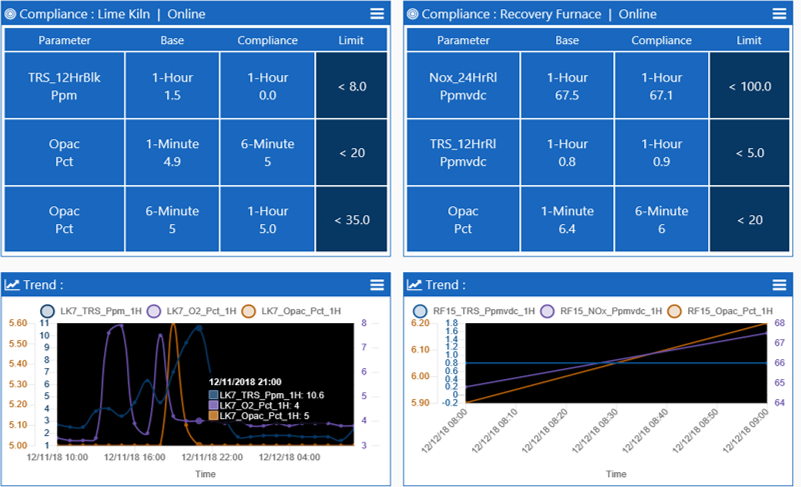Open the Recovery Furnace compliance hamburger menu
This screenshot has height=487, width=801.
coord(779,14)
